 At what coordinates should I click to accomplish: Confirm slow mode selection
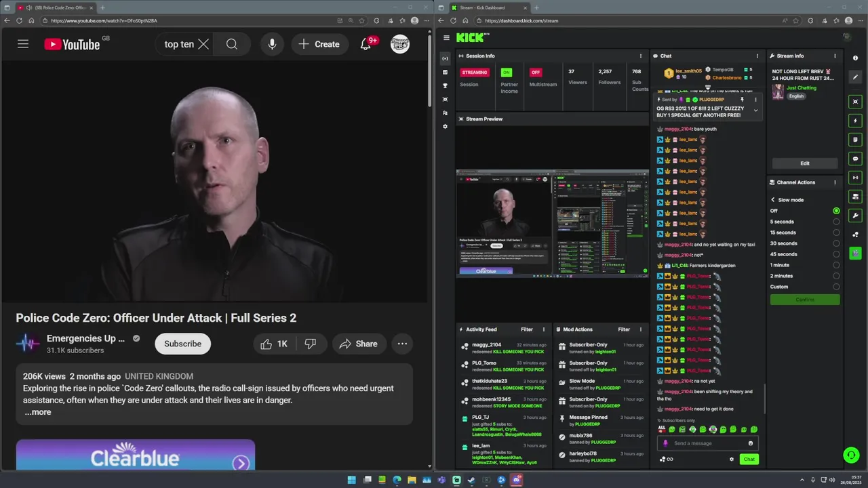805,300
